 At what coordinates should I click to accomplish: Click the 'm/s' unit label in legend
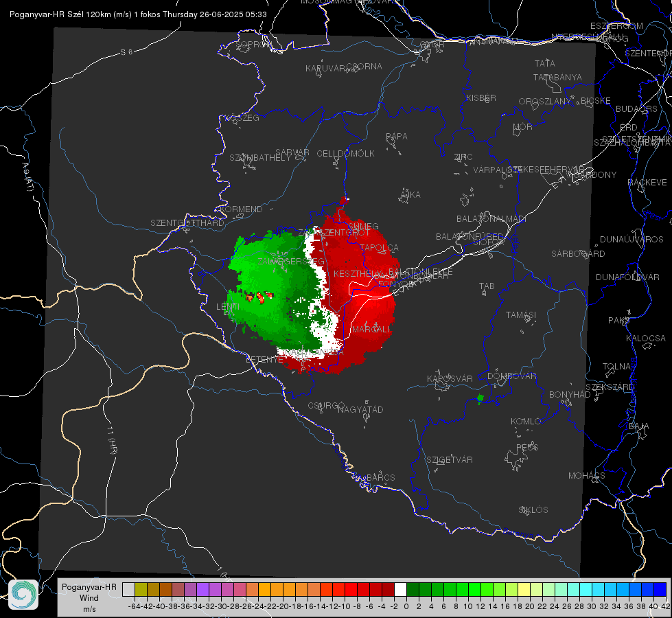click(x=89, y=608)
